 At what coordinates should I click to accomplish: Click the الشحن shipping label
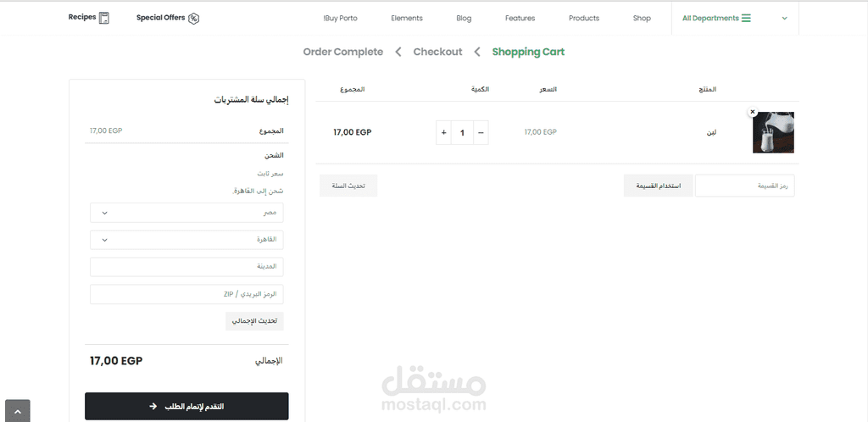(274, 155)
